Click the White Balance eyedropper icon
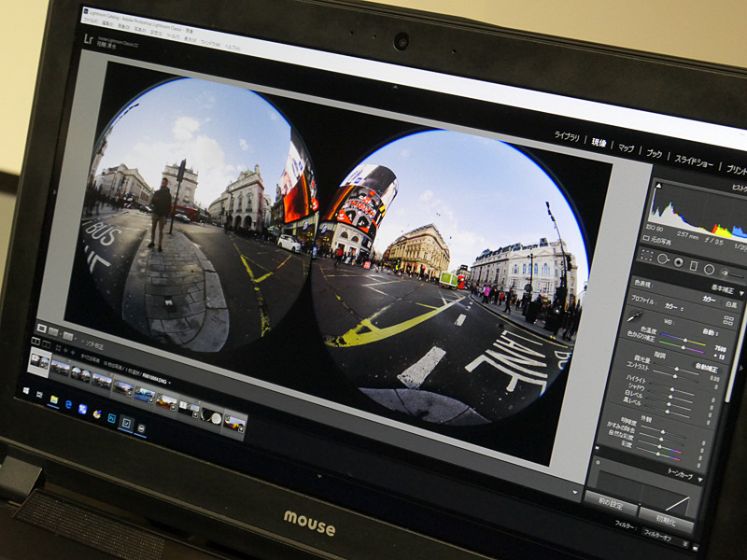 click(x=638, y=314)
